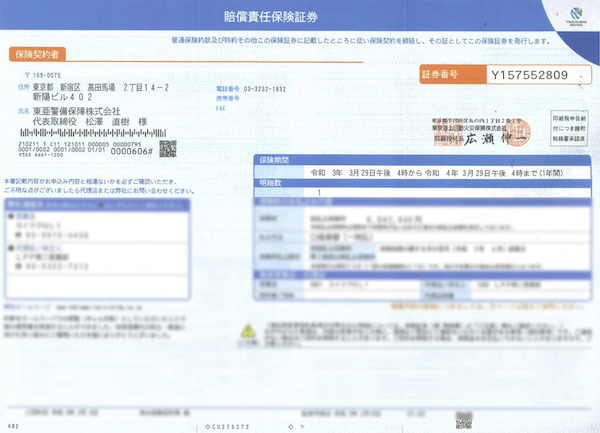
Task: Click the insurance period line starting 令和 3年 3月29日
Action: click(x=437, y=173)
